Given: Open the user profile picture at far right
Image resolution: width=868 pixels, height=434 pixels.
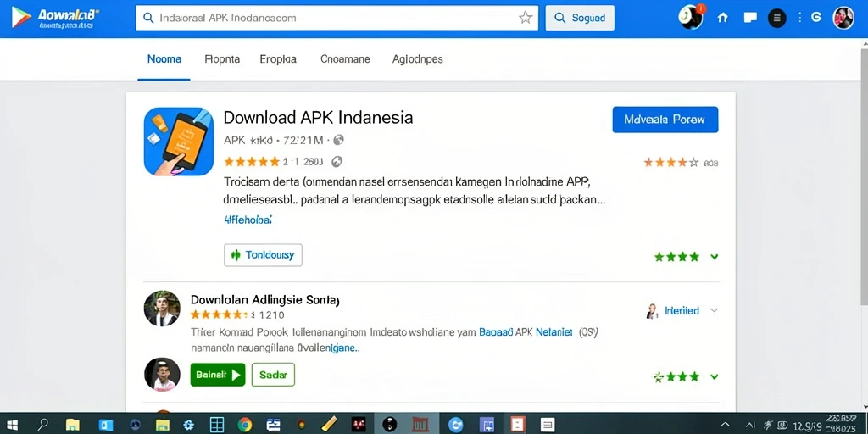Looking at the screenshot, I should pyautogui.click(x=843, y=18).
